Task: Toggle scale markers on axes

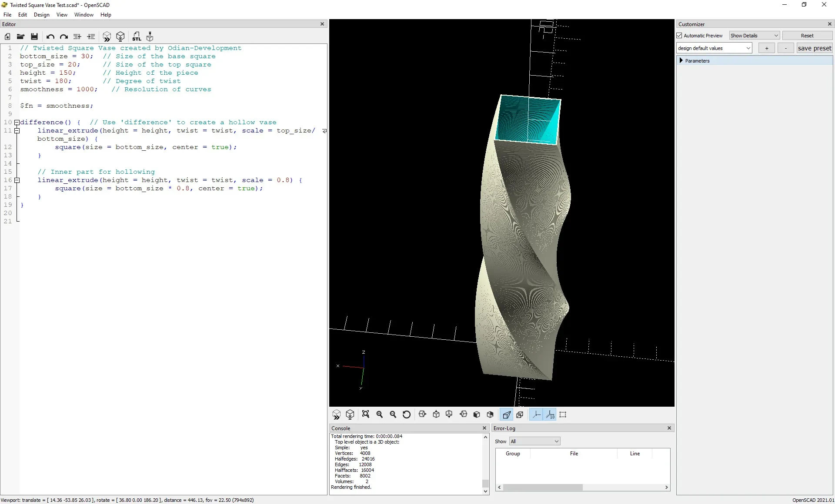Action: click(x=550, y=414)
